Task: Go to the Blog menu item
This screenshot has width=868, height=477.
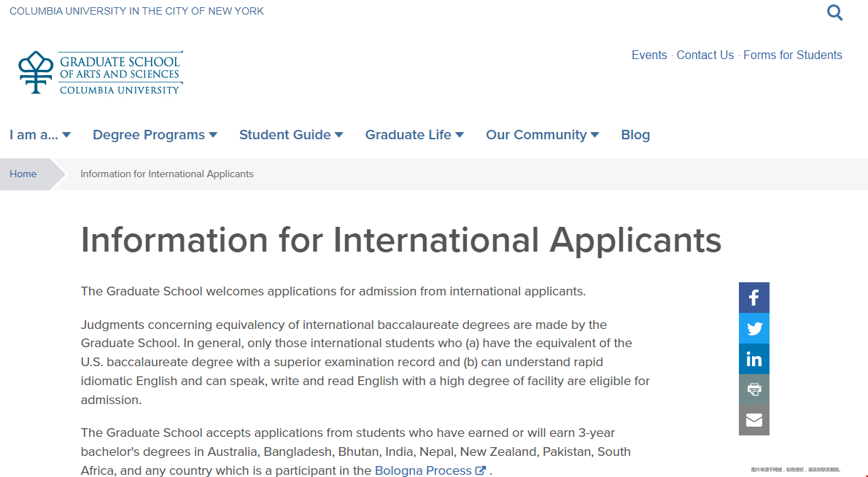Action: pos(635,135)
